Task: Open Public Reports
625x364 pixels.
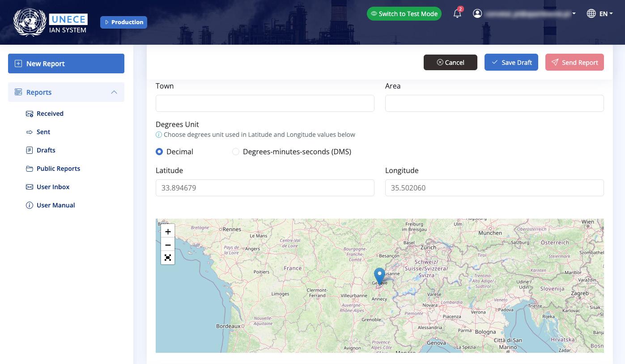Action: pyautogui.click(x=59, y=169)
